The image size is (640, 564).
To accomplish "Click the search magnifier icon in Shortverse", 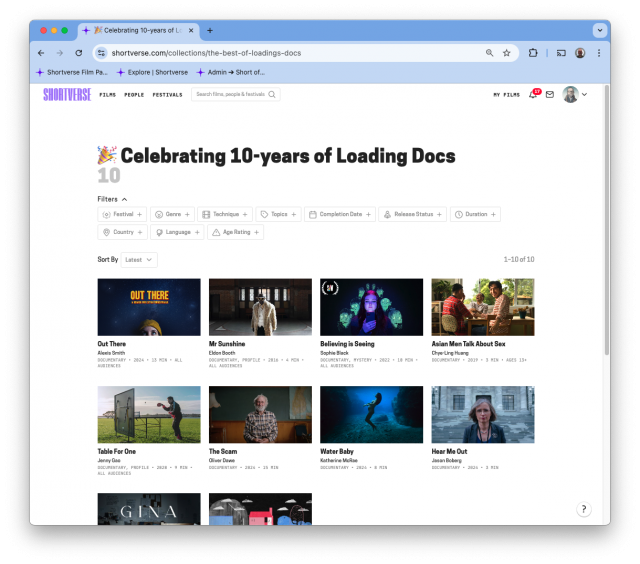I will pos(272,95).
